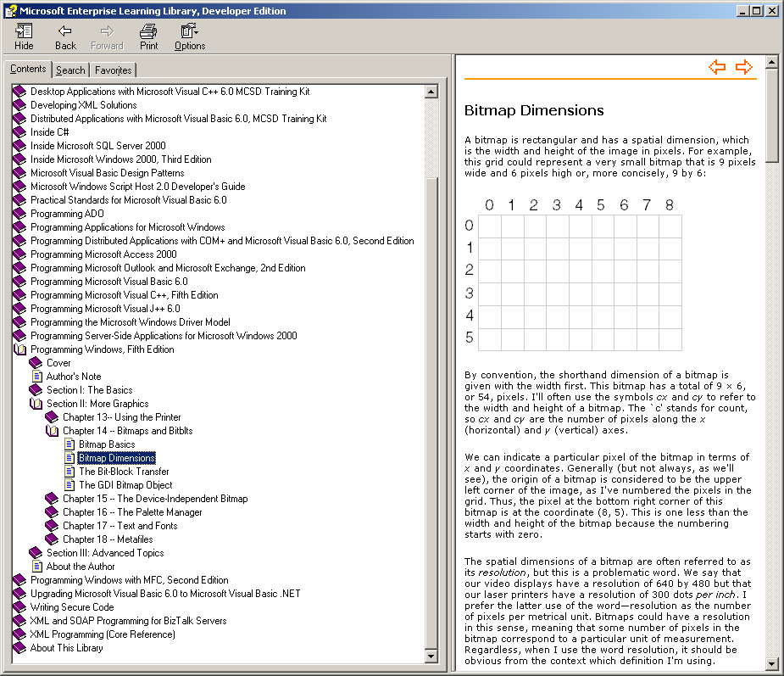Switch to the Favorites tab
784x676 pixels.
114,70
